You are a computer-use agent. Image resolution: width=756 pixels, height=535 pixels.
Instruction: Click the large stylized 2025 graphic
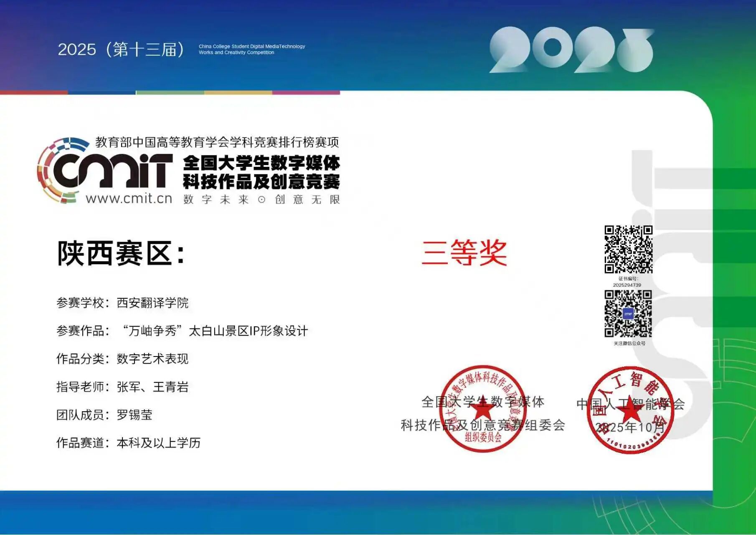click(x=571, y=50)
